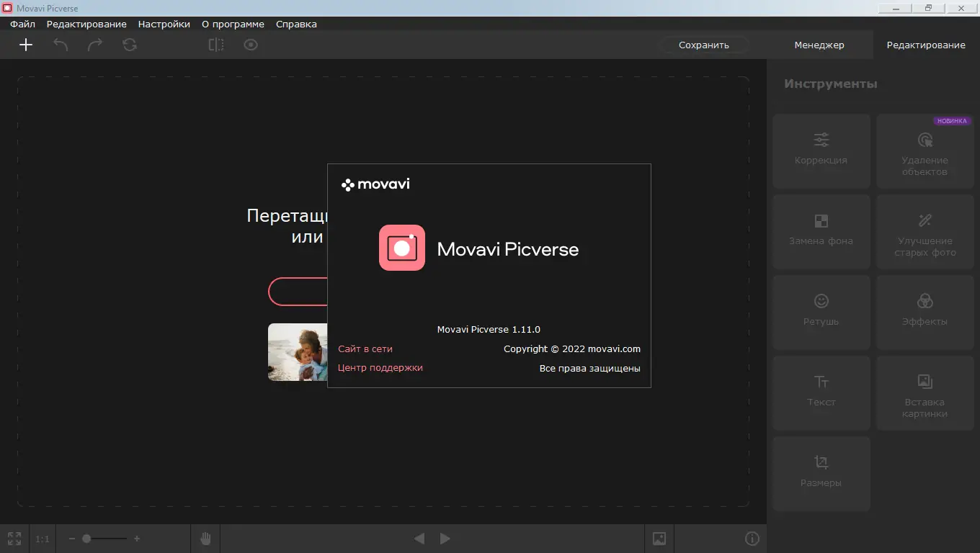Open the Эффекты tool
This screenshot has width=980, height=553.
tap(925, 312)
